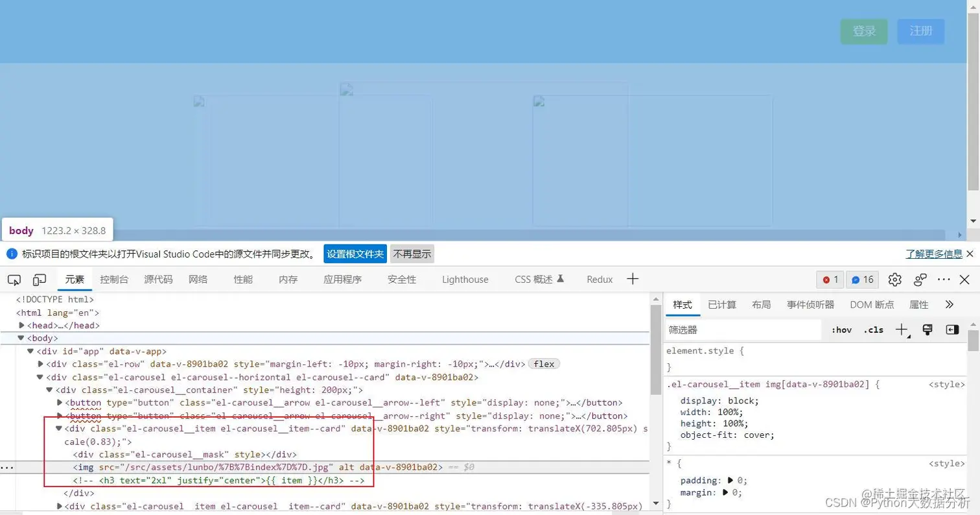
Task: Collapse the el-carousel horizontal div
Action: [x=40, y=377]
